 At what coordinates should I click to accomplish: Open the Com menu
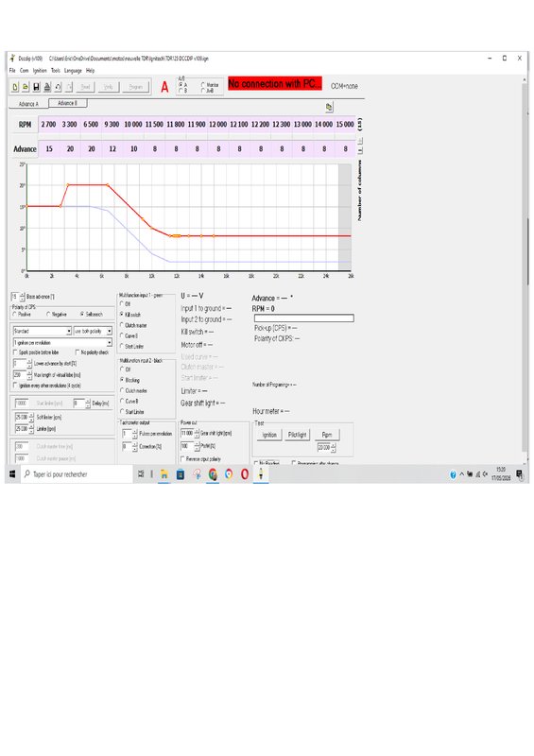click(x=25, y=70)
